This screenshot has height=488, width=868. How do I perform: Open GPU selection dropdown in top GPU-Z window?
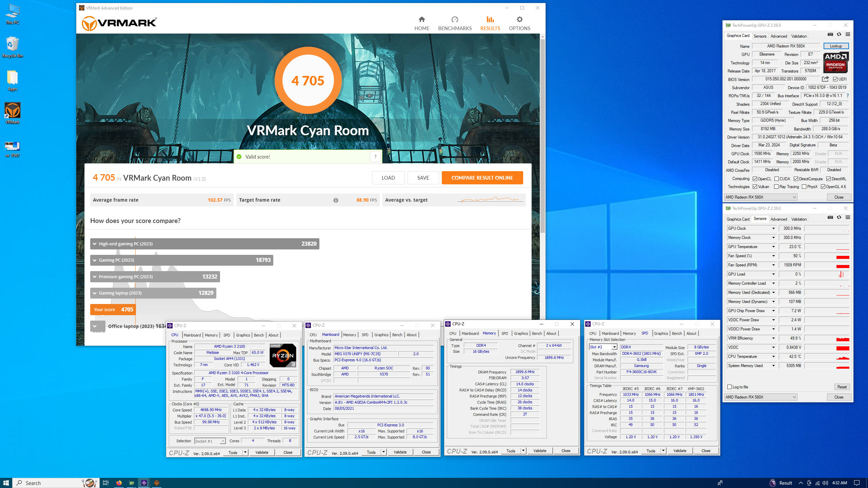(761, 197)
